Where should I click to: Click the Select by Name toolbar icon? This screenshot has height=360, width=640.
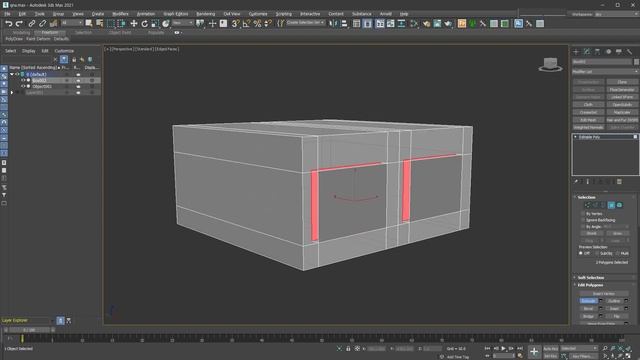99,24
